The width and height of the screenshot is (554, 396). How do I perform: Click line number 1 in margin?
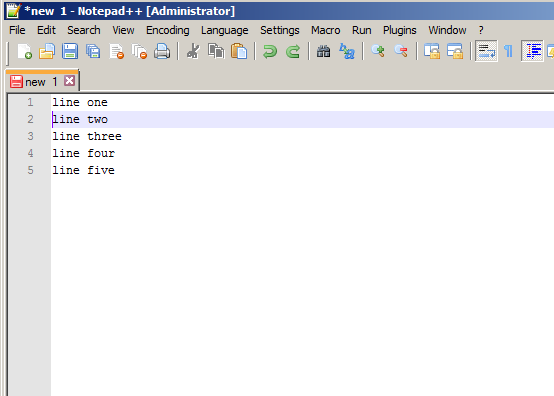click(30, 102)
